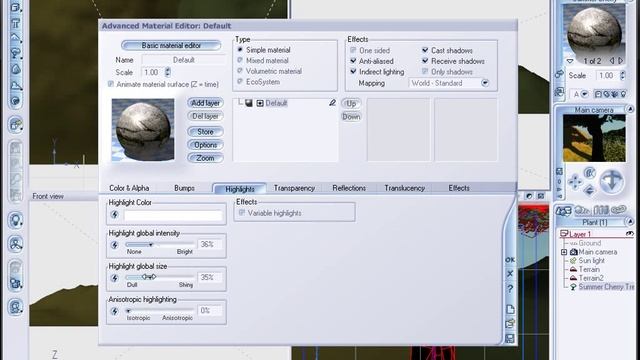This screenshot has height=360, width=640.
Task: Open the Materials tab icon in browser
Action: (x=582, y=211)
